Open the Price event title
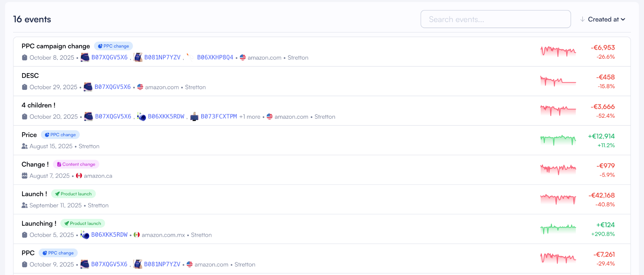 pos(29,134)
